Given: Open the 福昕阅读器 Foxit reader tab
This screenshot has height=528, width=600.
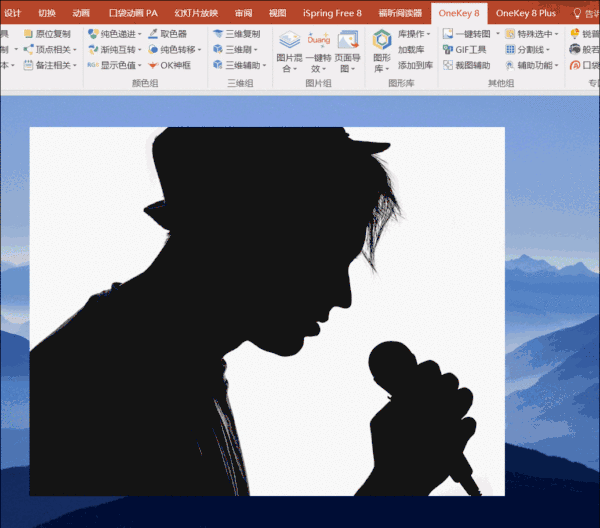Looking at the screenshot, I should coord(400,13).
